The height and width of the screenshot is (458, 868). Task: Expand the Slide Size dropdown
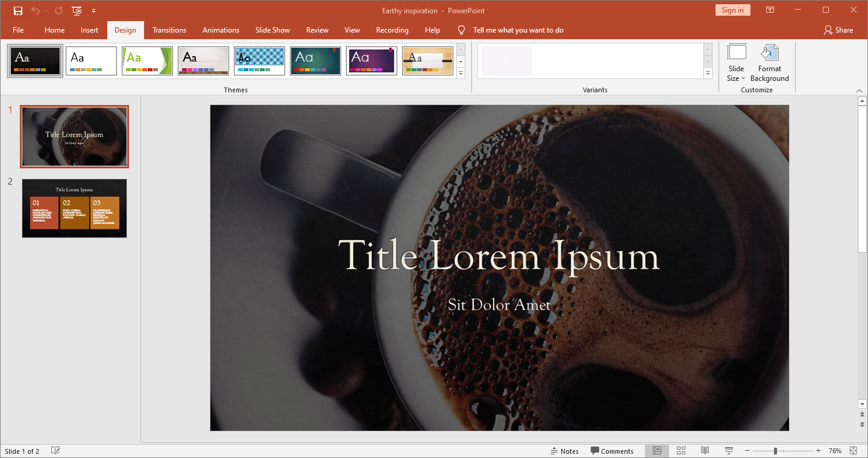pos(736,74)
